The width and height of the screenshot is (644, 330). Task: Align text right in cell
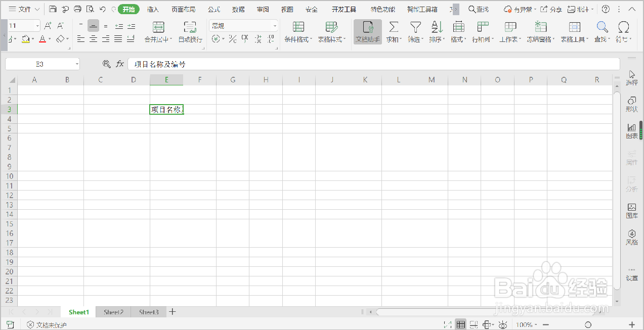106,39
